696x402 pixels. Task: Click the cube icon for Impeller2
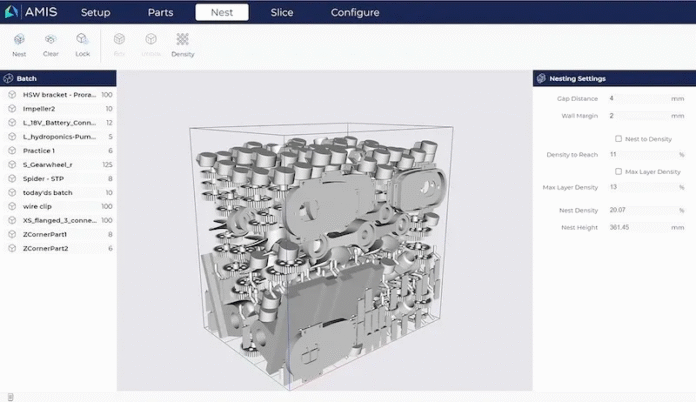(12, 109)
